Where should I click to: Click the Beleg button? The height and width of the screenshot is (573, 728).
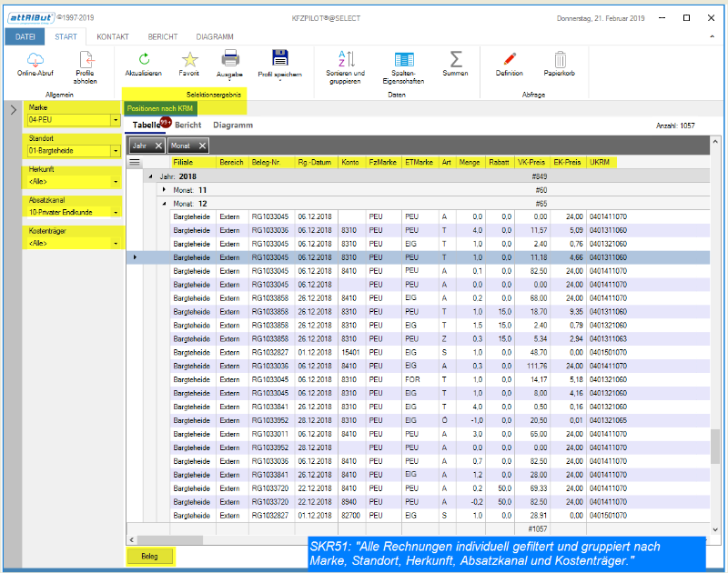coord(148,556)
